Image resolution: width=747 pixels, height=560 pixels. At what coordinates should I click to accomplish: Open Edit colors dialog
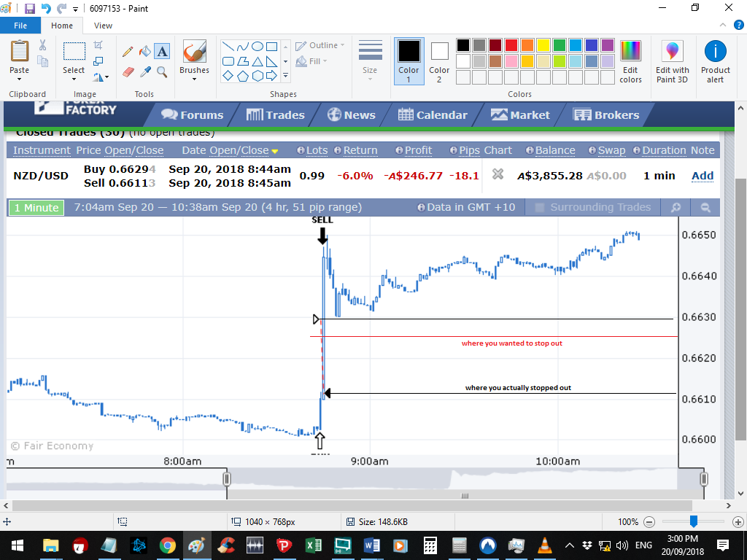630,62
